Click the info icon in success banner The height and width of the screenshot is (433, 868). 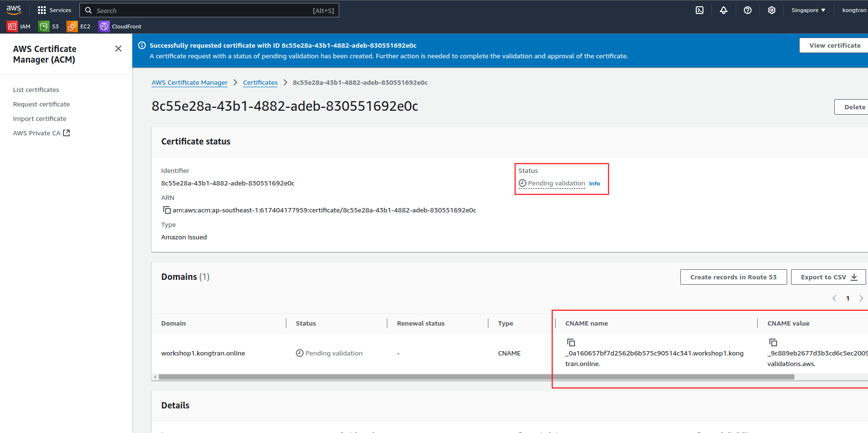[142, 45]
